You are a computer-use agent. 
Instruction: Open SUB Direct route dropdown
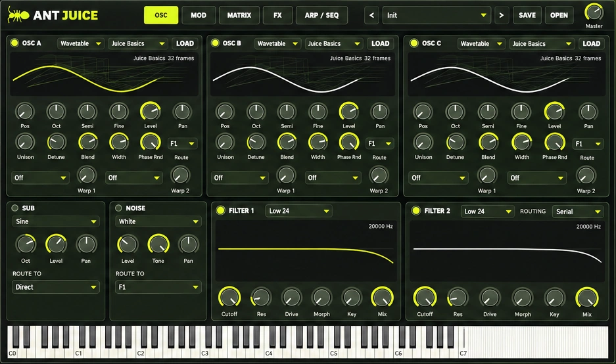(55, 287)
